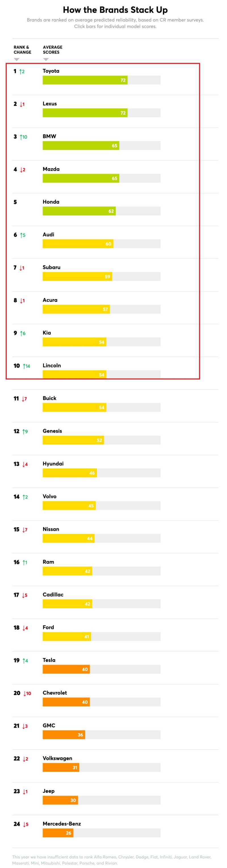Screen dimensions: 227x868
Task: Click Lincoln's up-14 rank change indicator
Action: point(25,366)
